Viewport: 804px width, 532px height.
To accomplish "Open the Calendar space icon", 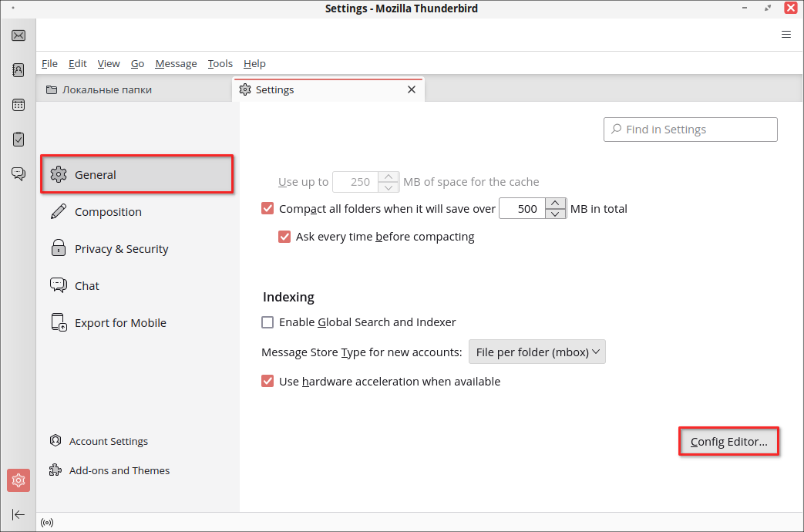I will (19, 105).
